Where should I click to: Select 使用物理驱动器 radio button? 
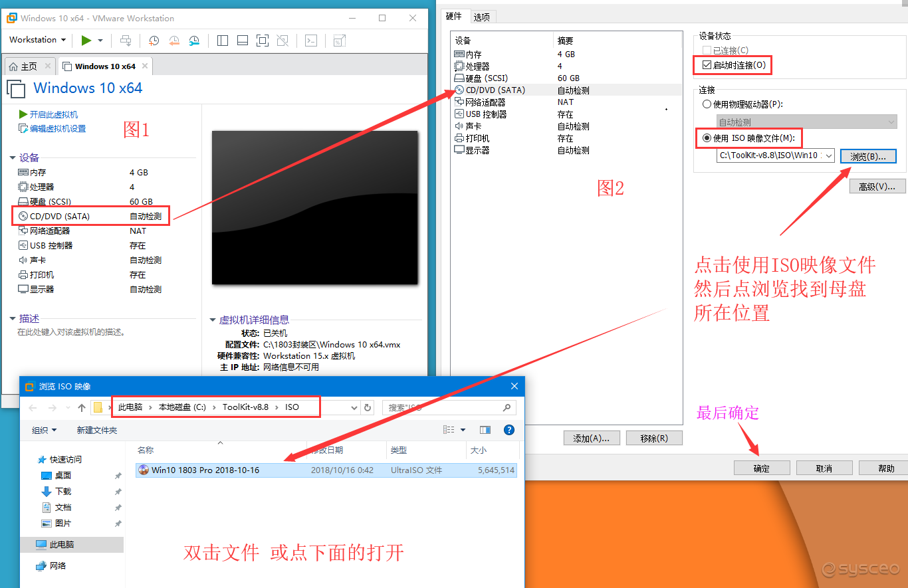pos(707,104)
